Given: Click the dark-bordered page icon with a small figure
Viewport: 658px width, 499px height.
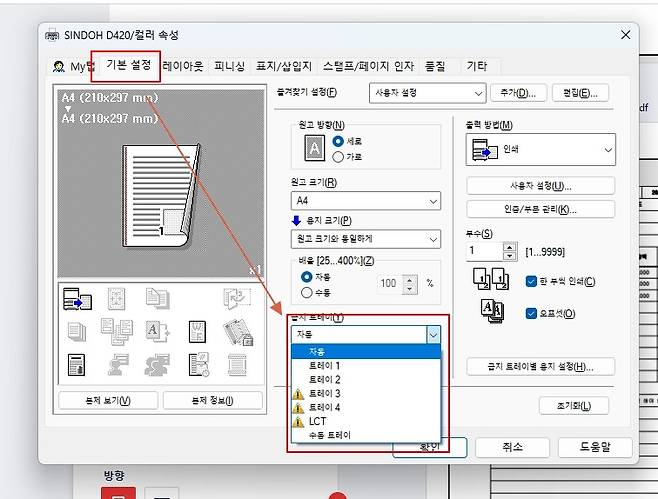Looking at the screenshot, I should pos(76,365).
